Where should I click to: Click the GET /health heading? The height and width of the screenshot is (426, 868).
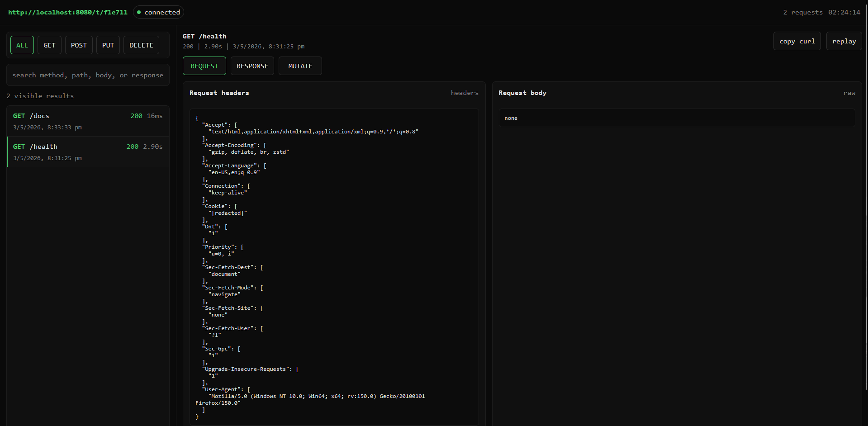pos(204,36)
